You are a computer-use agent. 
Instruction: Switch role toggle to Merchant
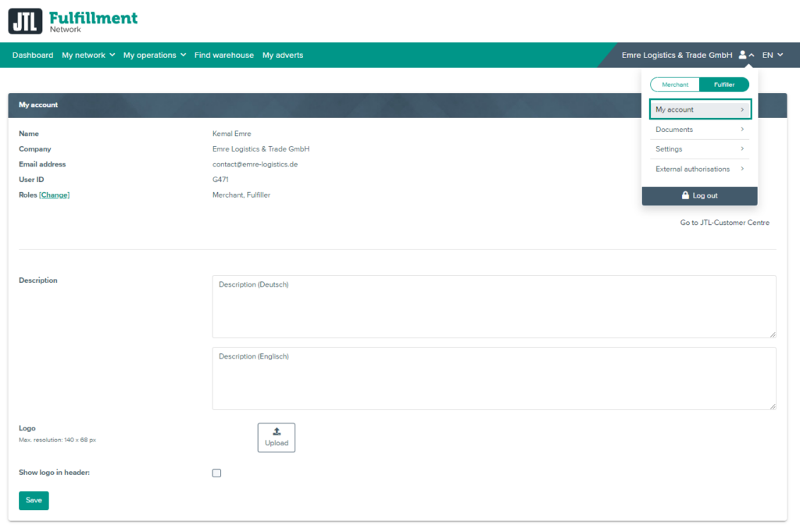coord(675,84)
